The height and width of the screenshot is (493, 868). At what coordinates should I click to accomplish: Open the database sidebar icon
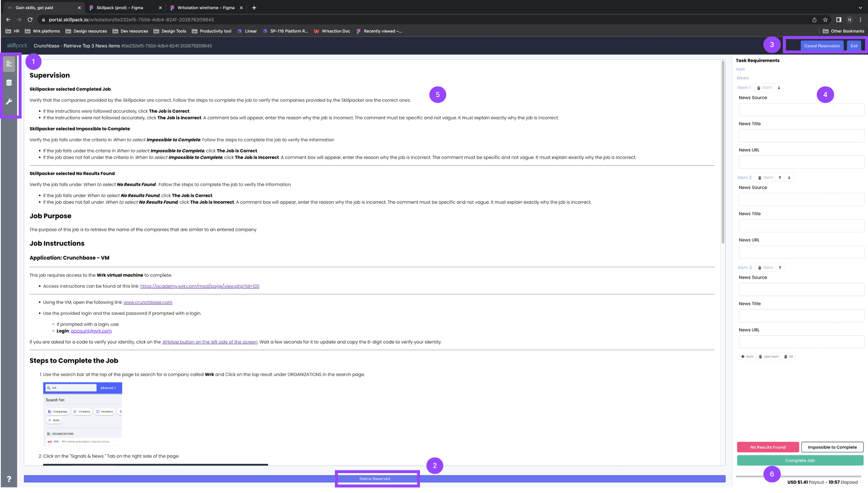point(9,83)
